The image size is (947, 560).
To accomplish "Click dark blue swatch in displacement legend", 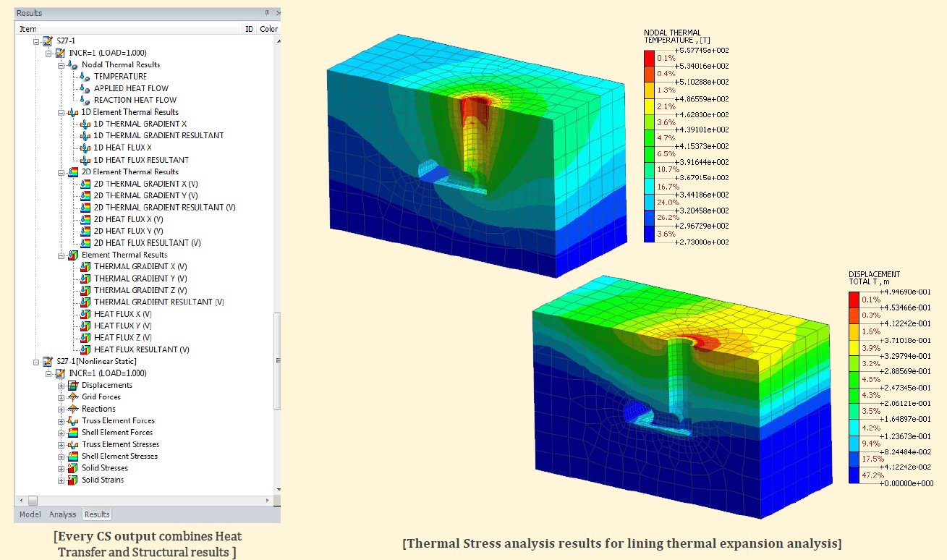I will tap(854, 475).
